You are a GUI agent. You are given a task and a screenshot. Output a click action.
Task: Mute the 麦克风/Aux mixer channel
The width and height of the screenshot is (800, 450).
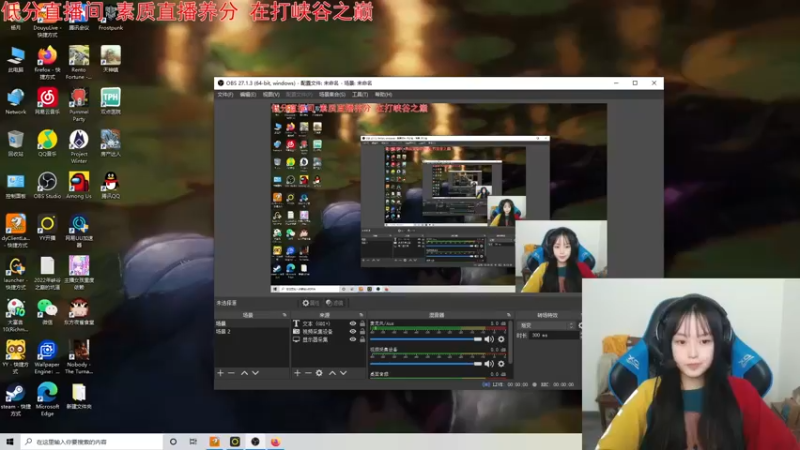(489, 339)
